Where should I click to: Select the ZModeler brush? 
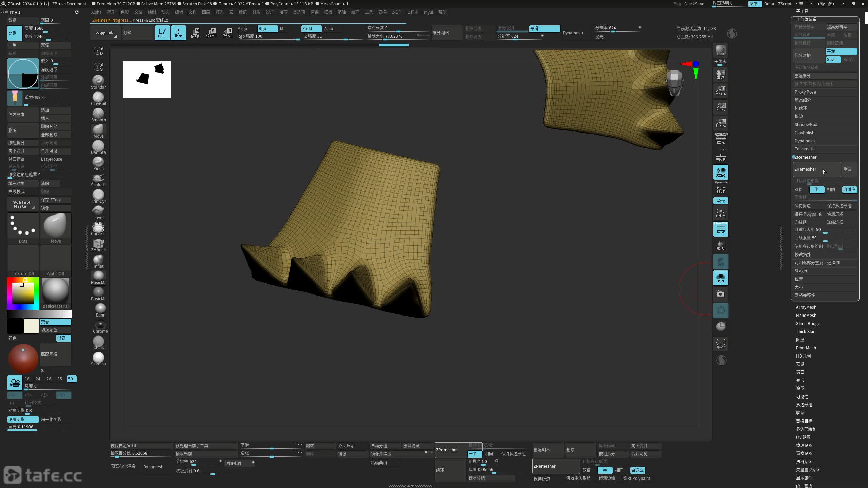tap(98, 244)
